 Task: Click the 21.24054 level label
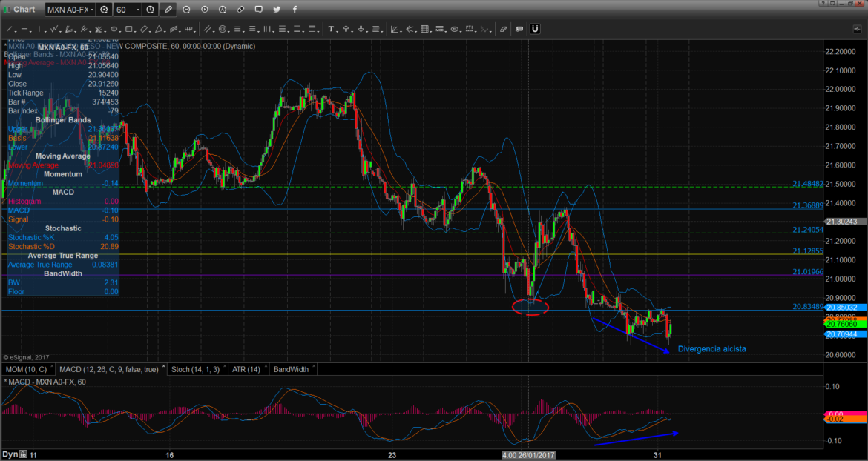coord(808,230)
